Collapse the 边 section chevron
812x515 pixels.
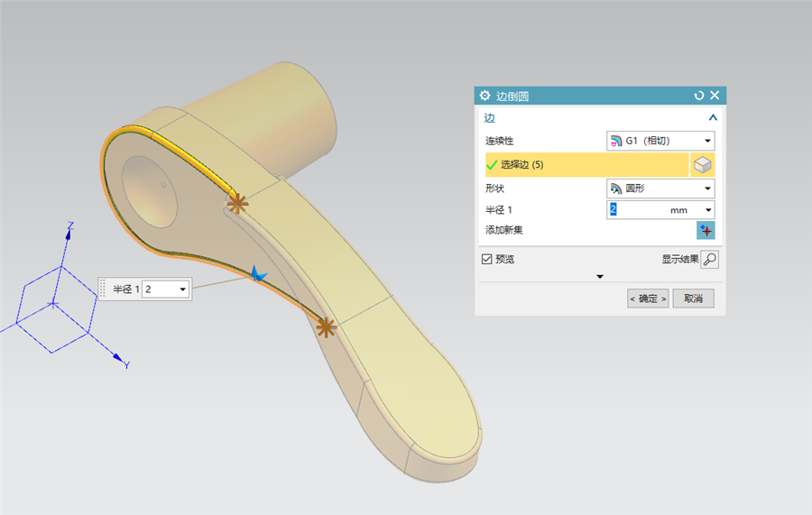713,118
